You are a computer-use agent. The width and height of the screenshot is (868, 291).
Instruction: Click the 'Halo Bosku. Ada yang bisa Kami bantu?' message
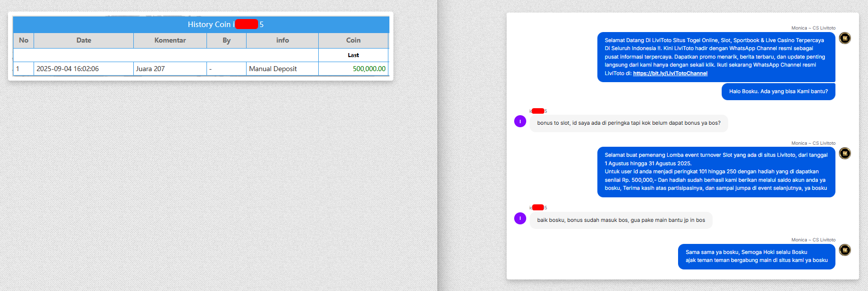pos(778,92)
